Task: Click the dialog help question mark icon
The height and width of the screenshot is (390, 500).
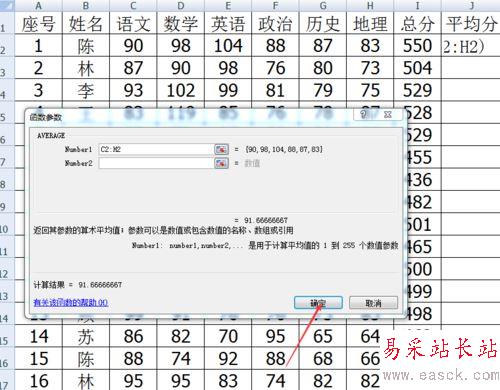Action: (364, 115)
